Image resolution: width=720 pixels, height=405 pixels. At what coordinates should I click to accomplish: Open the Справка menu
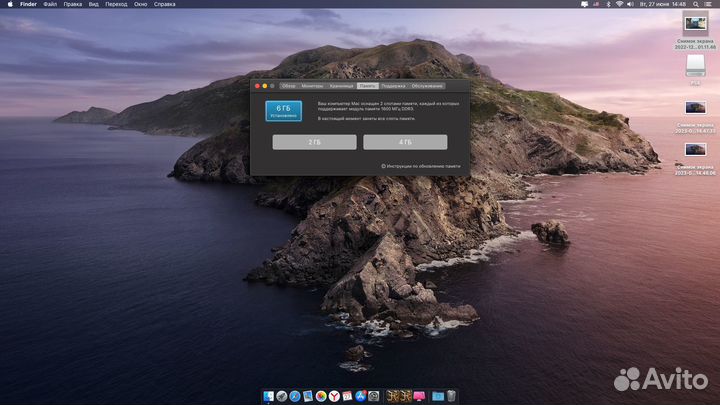pos(164,4)
